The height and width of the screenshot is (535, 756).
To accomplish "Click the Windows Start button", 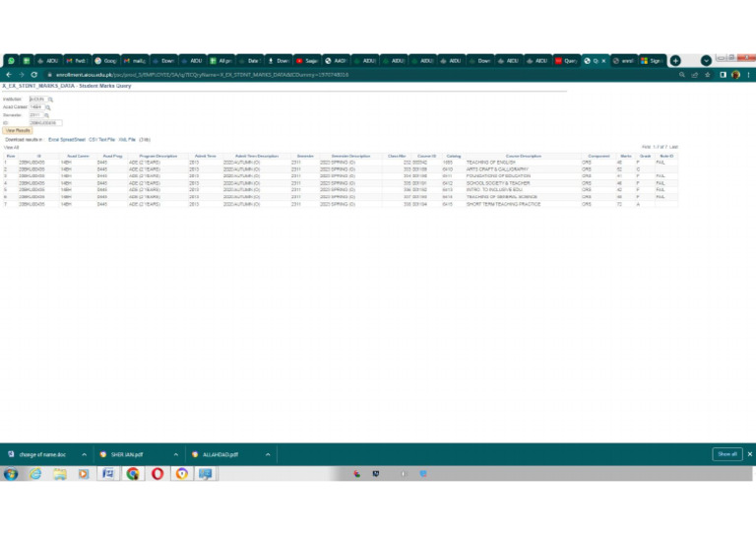I will [11, 473].
